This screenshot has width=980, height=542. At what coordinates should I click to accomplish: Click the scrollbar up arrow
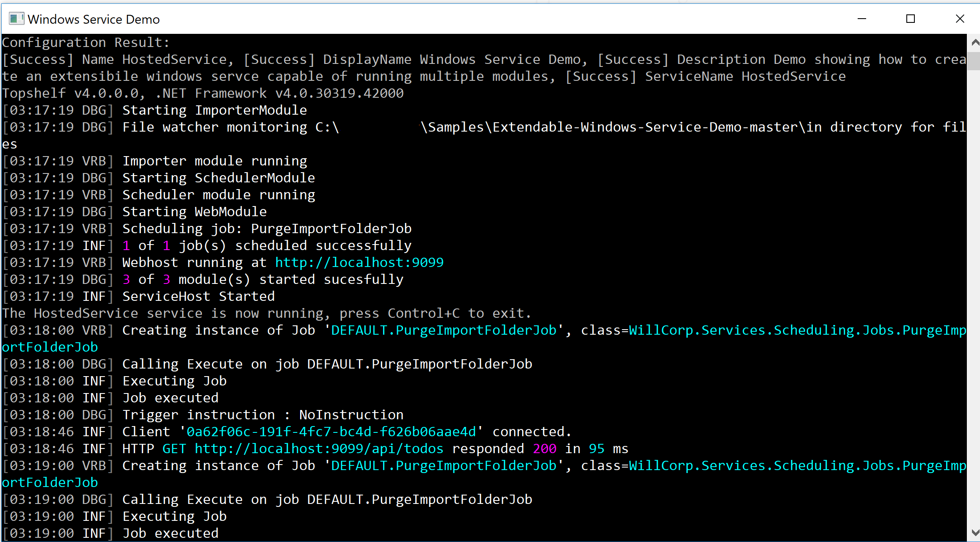pos(974,42)
